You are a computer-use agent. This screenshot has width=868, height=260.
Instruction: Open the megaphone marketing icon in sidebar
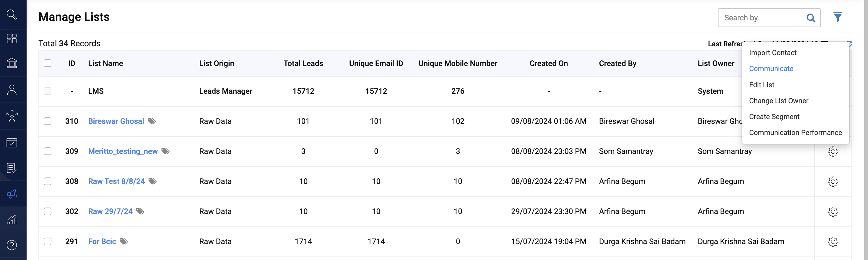click(x=12, y=194)
